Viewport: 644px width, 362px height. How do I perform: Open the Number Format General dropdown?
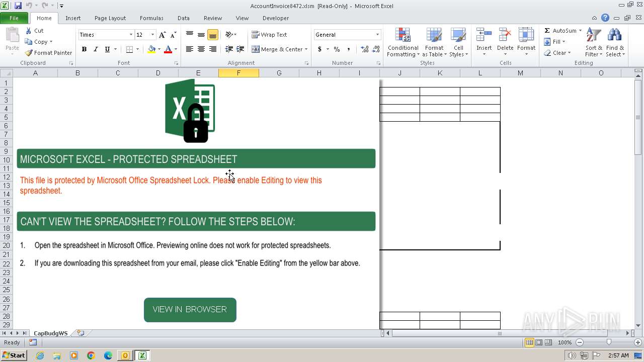point(377,35)
